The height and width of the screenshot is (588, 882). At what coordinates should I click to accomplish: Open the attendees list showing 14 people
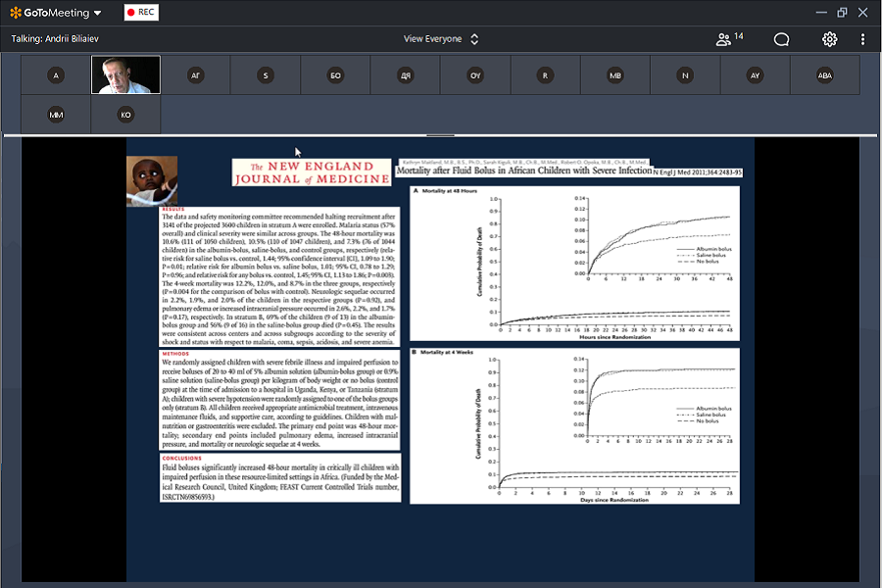click(x=729, y=38)
